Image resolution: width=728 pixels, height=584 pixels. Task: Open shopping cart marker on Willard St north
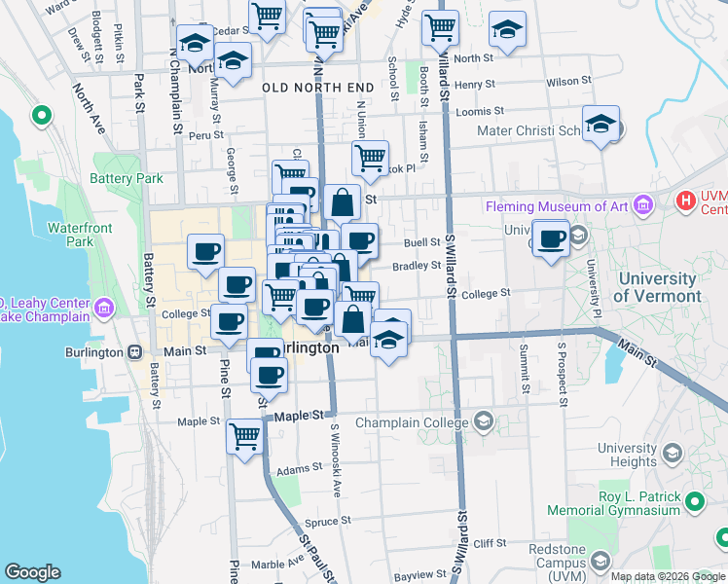(441, 31)
